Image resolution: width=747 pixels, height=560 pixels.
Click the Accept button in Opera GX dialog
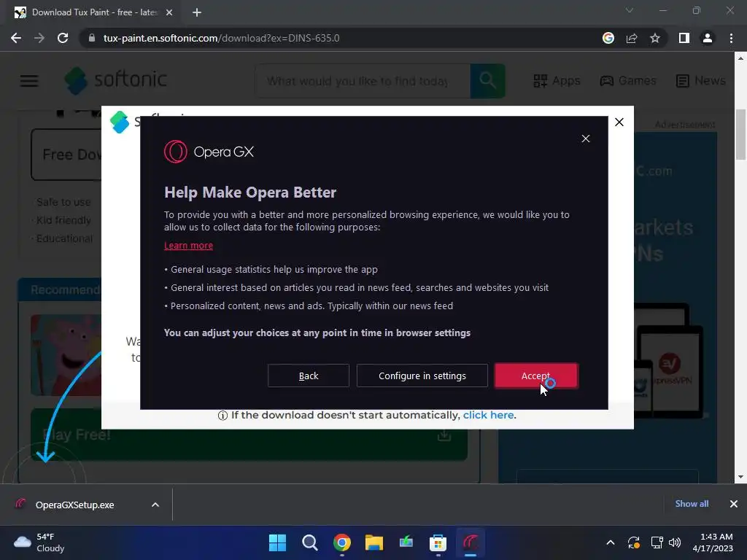536,376
